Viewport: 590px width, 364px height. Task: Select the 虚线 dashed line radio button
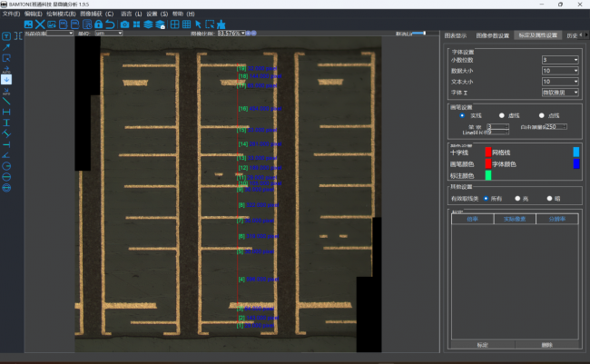[x=502, y=115]
